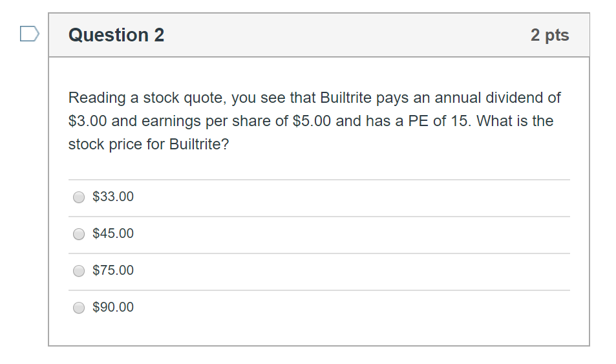The height and width of the screenshot is (364, 616).
Task: Pick the $75.00 radio button
Action: (79, 271)
